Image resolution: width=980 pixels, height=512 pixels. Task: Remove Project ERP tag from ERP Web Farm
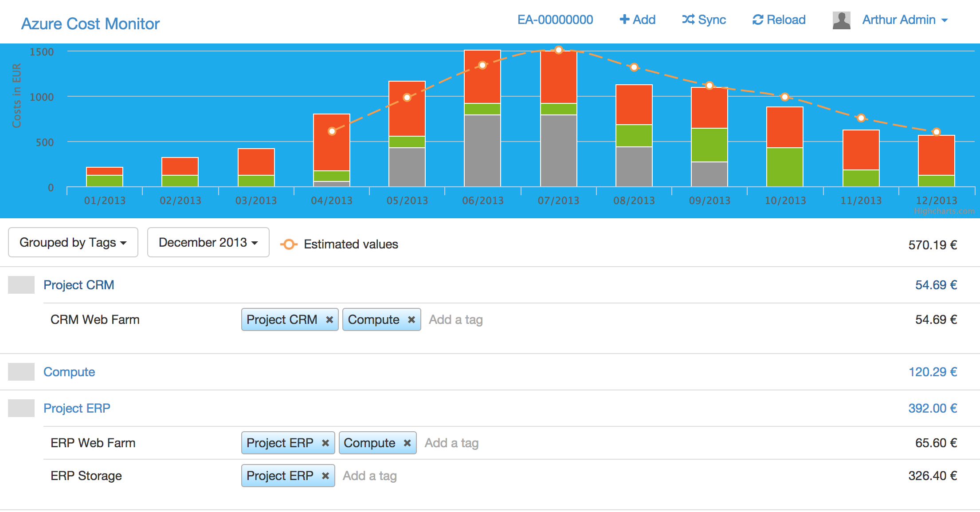tap(325, 443)
